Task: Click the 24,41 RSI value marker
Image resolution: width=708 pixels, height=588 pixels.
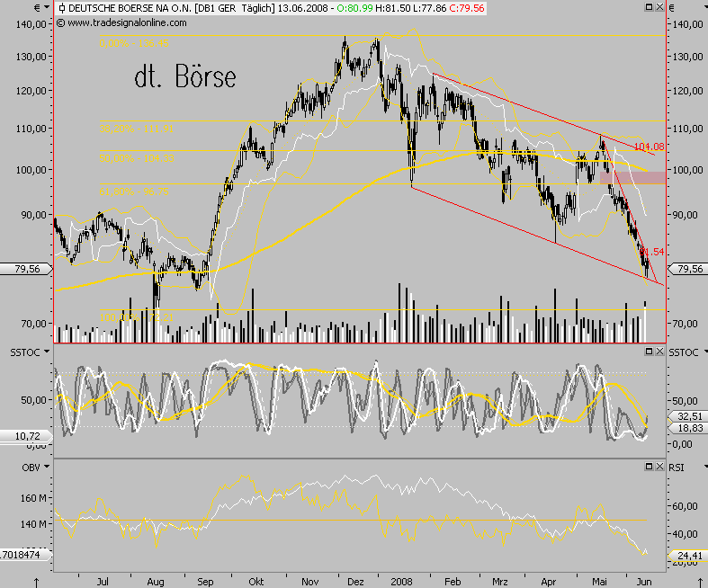Action: (x=687, y=557)
